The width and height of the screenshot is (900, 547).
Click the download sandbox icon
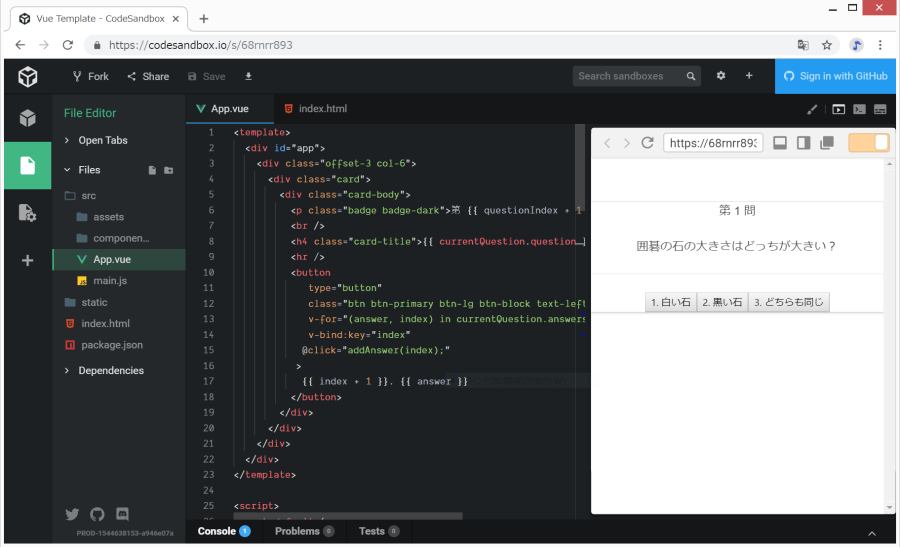click(248, 76)
